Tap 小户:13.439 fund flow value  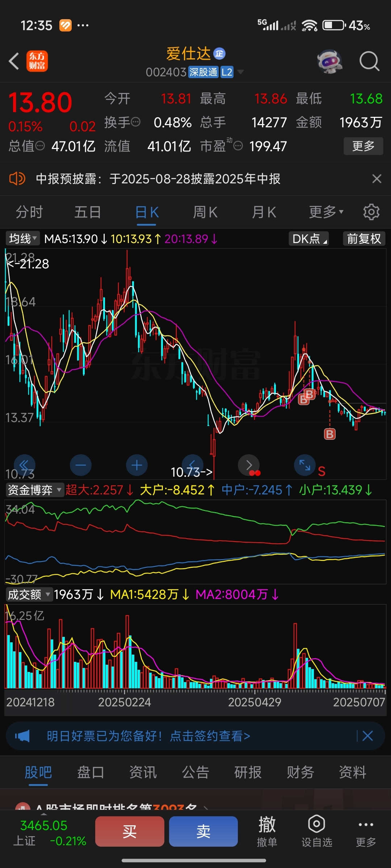pos(336,490)
